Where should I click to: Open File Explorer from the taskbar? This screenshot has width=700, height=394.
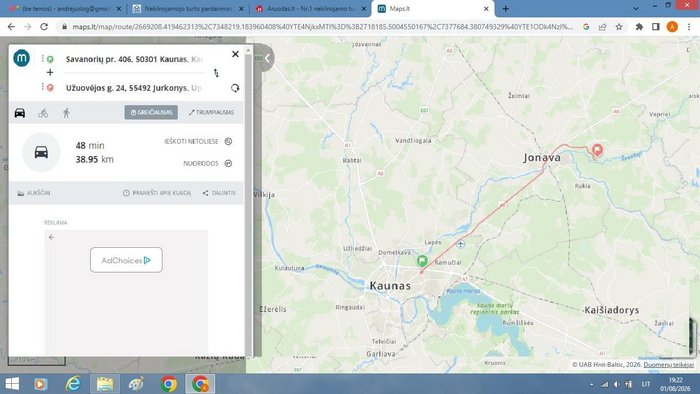point(105,384)
